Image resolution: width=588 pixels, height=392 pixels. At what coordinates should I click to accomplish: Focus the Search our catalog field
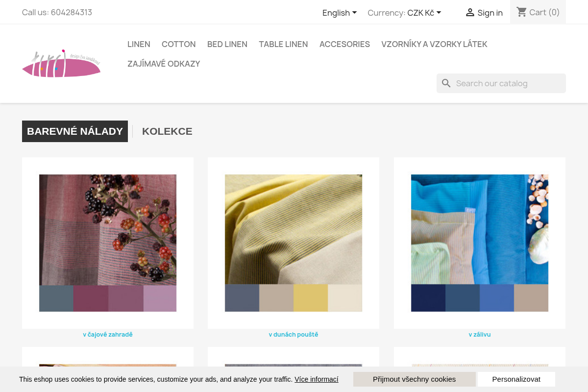tap(501, 83)
